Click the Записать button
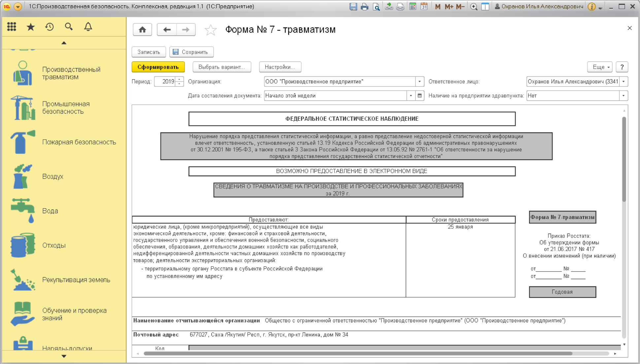Image resolution: width=640 pixels, height=364 pixels. (149, 52)
